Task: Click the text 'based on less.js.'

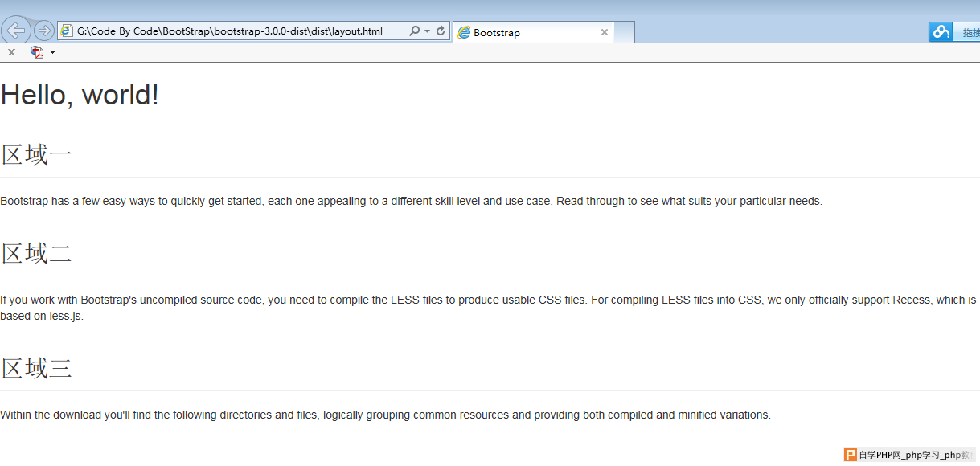Action: point(42,316)
